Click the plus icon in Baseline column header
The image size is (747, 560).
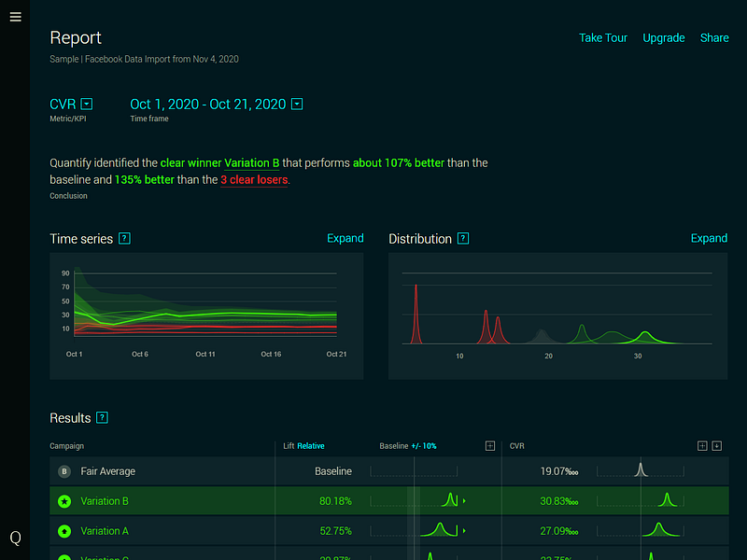pyautogui.click(x=488, y=445)
